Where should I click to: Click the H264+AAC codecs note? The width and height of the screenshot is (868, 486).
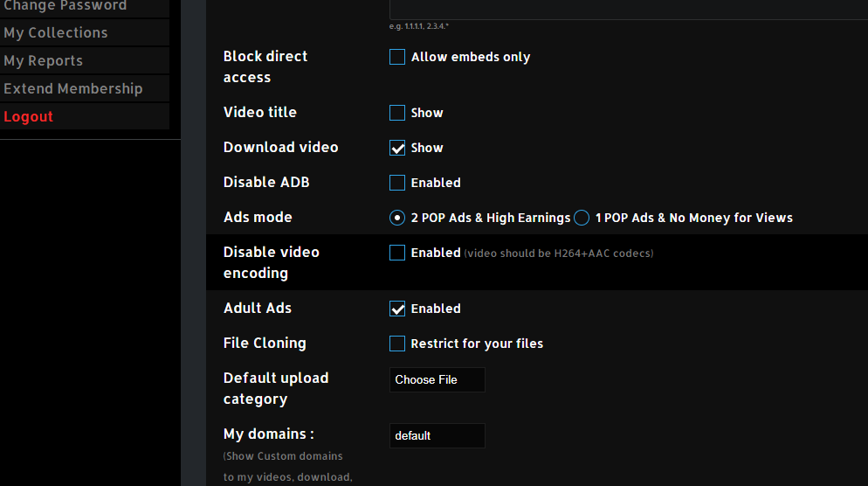pos(559,253)
